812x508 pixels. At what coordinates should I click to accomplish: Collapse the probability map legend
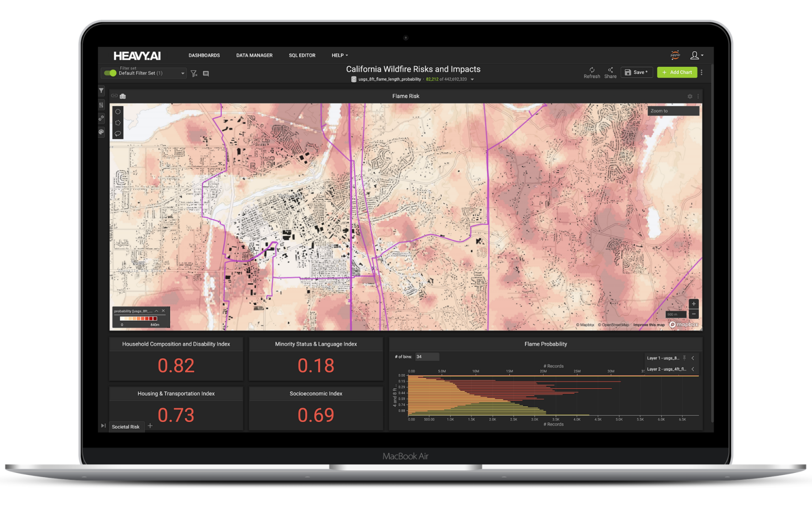coord(156,311)
